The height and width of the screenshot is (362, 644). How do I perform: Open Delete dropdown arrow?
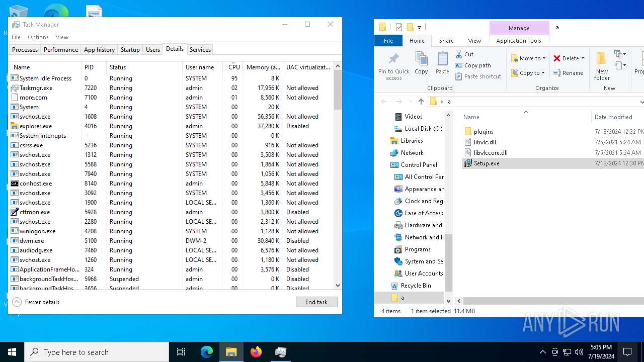[583, 58]
